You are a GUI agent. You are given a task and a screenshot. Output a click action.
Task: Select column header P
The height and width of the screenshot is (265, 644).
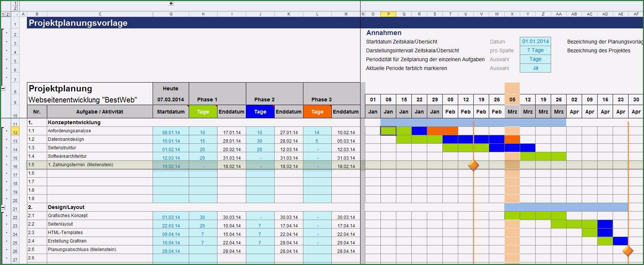tap(388, 14)
